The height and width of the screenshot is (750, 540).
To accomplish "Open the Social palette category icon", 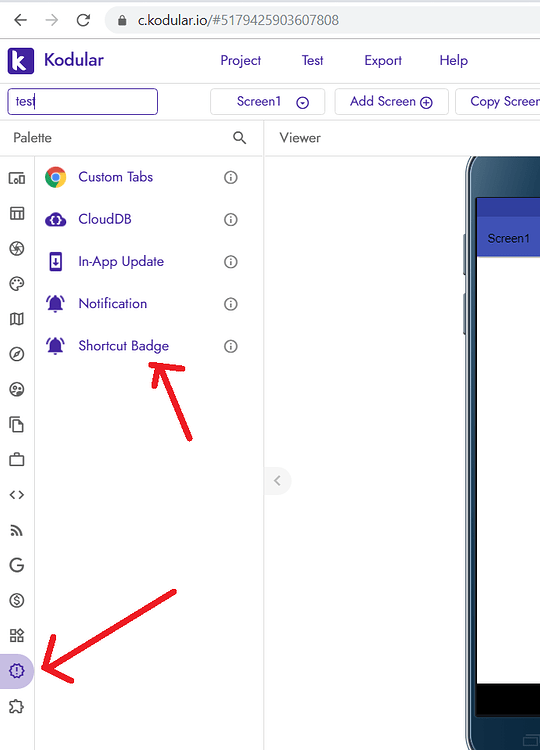I will pyautogui.click(x=17, y=389).
